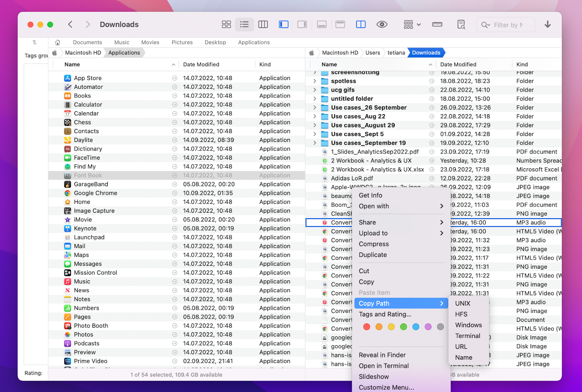Go forward with the right chevron
Image resolution: width=582 pixels, height=392 pixels.
(88, 24)
